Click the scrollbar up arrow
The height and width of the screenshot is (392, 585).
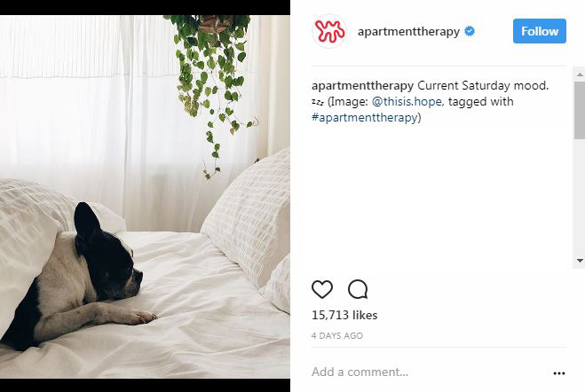580,74
